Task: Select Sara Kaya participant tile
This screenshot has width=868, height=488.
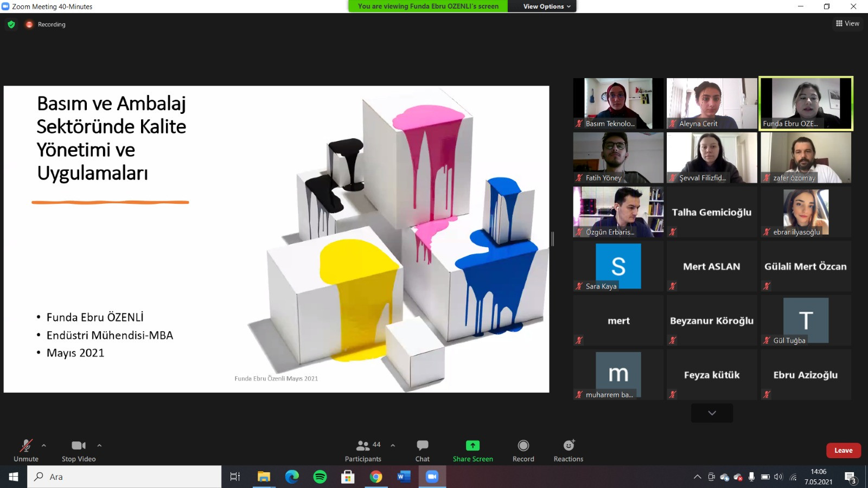Action: (x=618, y=266)
